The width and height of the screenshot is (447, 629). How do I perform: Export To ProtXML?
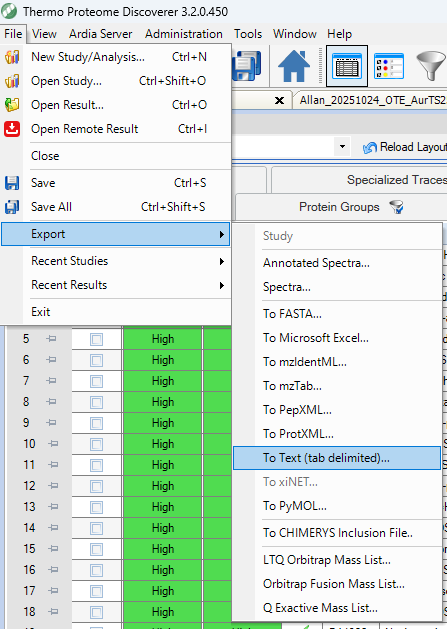[337, 434]
